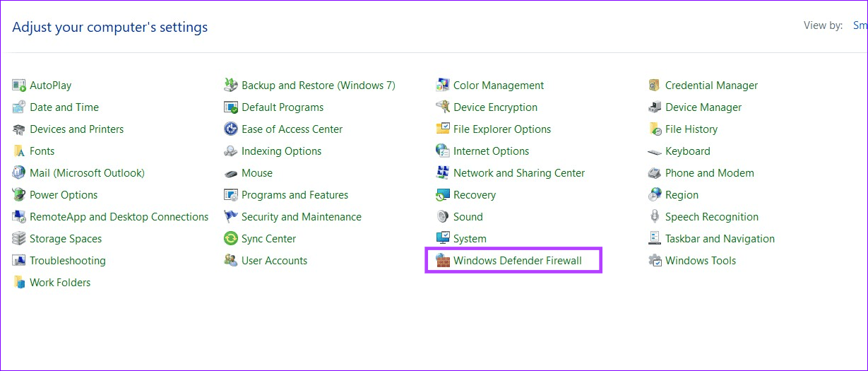Open Network and Sharing Center icon
The image size is (868, 371).
click(443, 173)
